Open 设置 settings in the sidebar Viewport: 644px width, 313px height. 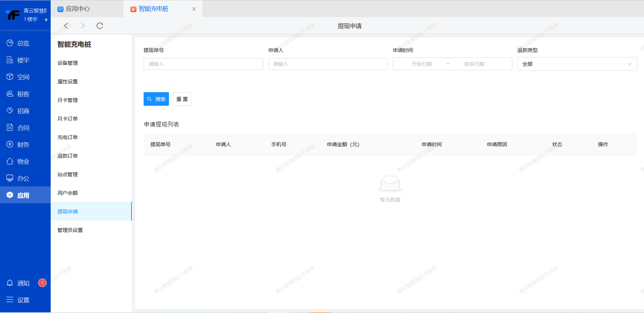click(x=23, y=300)
